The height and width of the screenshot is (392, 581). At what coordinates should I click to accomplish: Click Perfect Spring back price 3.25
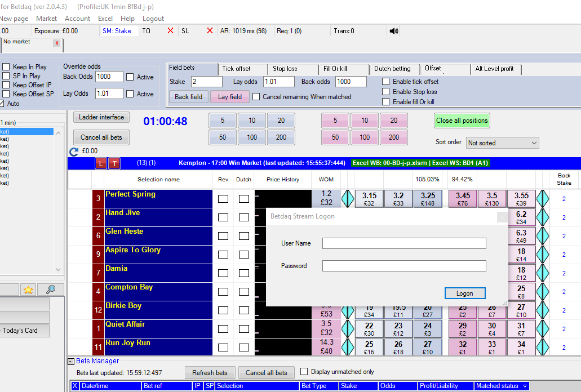point(428,199)
